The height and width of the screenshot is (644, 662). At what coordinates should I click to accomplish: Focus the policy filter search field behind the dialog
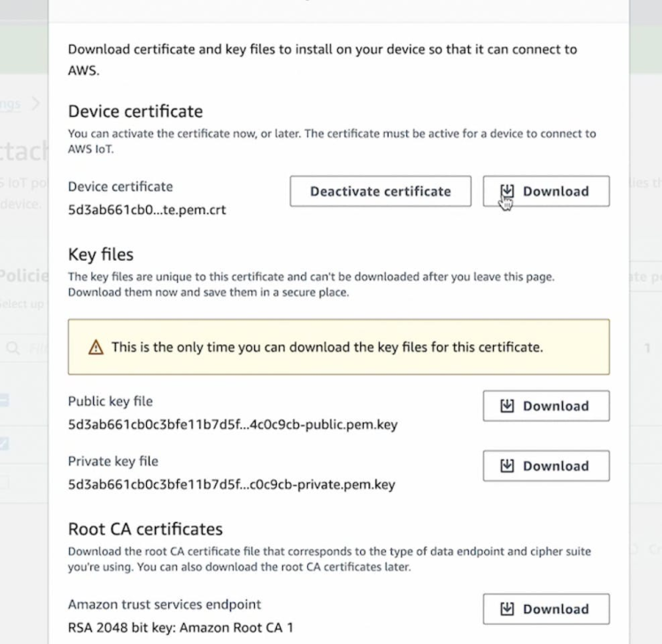[35, 349]
